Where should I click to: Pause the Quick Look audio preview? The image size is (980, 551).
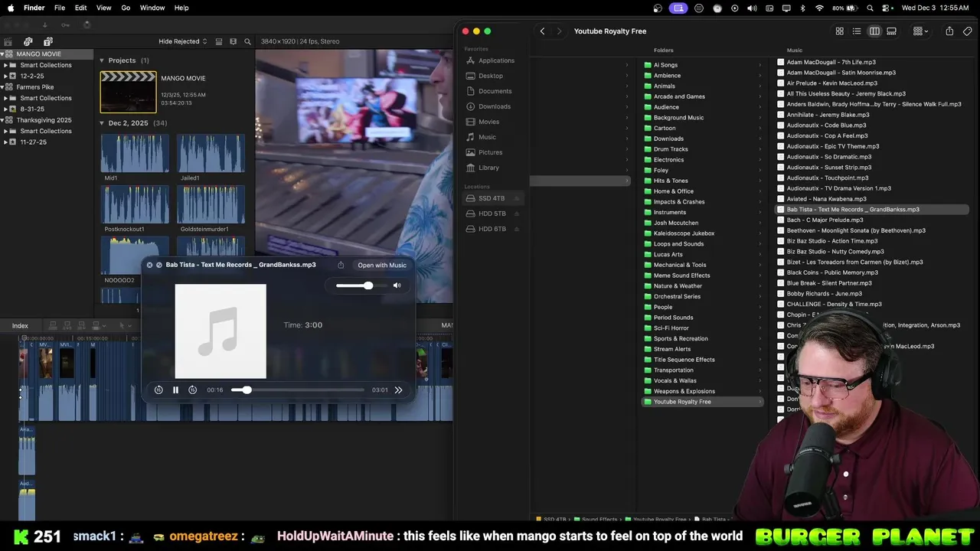[x=175, y=390]
